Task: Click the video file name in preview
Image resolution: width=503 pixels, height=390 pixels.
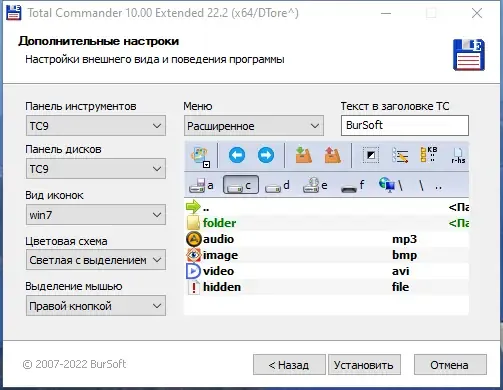Action: tap(218, 271)
